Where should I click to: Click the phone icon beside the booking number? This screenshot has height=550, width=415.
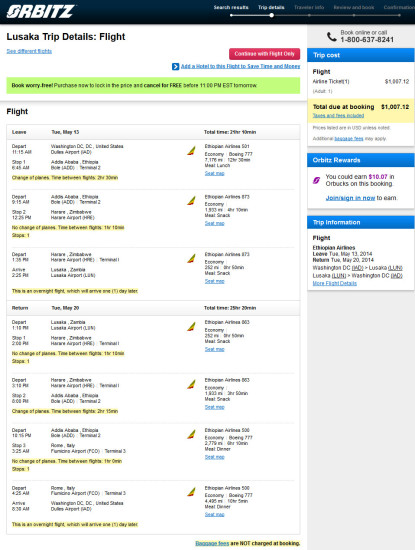(x=332, y=36)
